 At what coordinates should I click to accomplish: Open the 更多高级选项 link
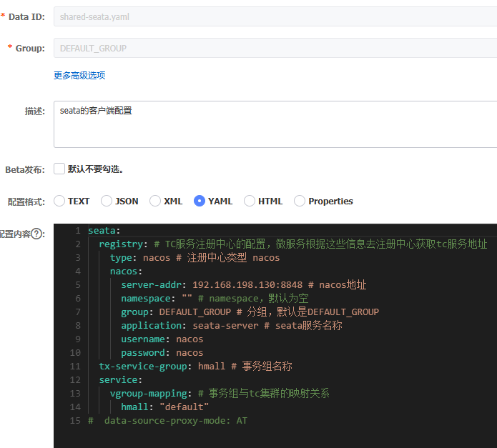pyautogui.click(x=79, y=75)
